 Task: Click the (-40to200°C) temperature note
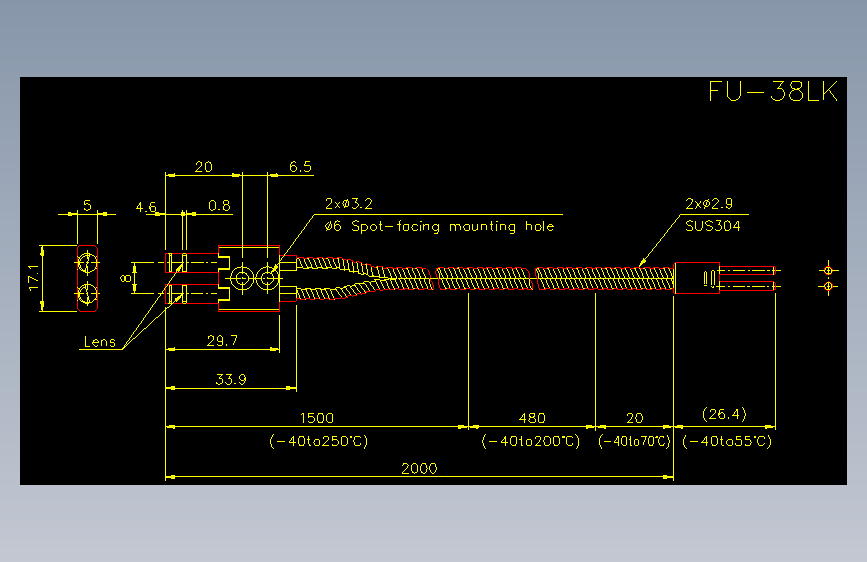point(531,441)
